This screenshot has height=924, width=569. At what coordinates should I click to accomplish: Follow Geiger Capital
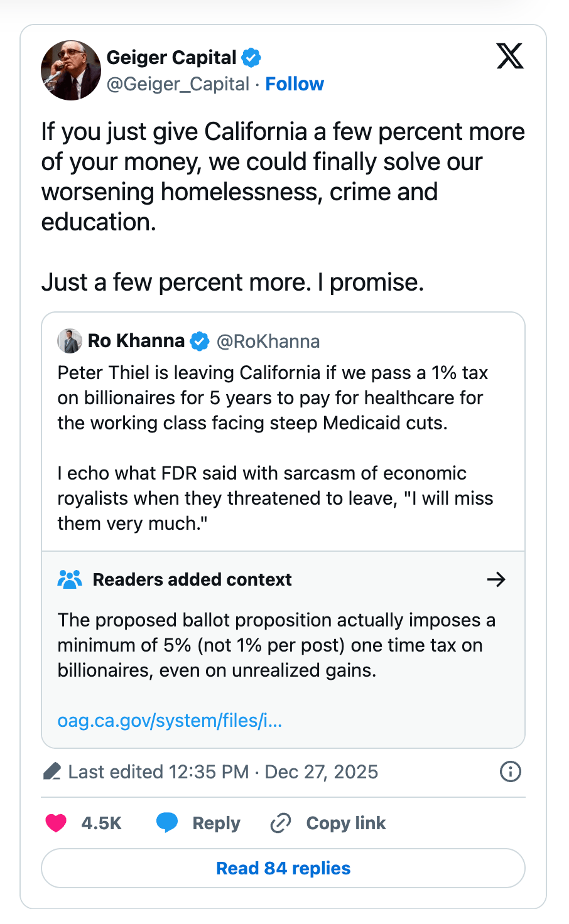click(x=295, y=84)
